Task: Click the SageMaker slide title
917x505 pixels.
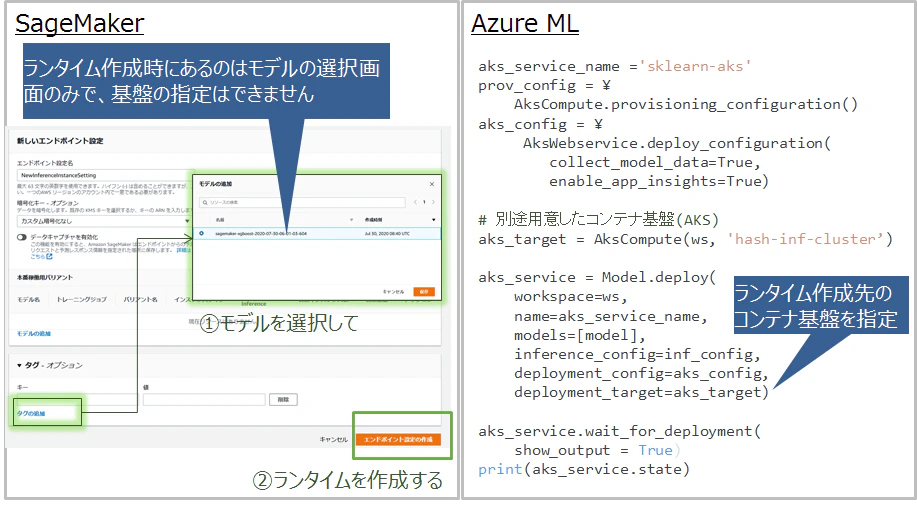Action: 80,24
